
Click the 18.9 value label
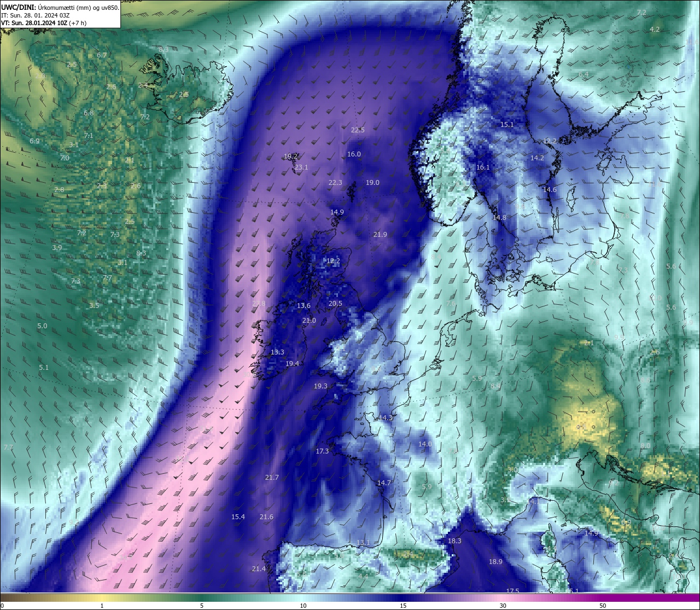[495, 562]
